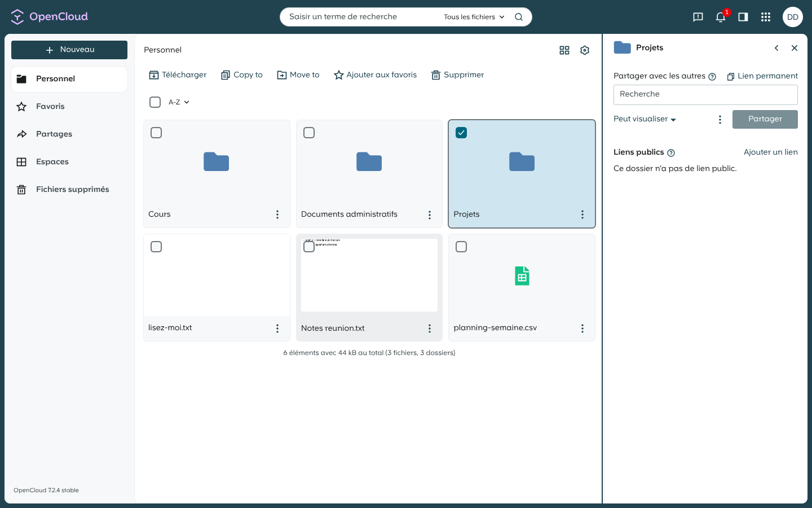Open share options three-dot menu
Screen dimensions: 812x508
coord(720,120)
